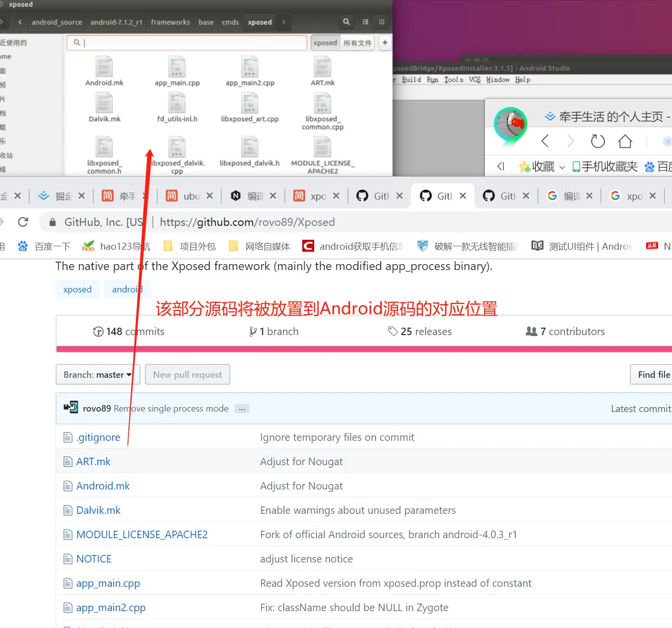Open the Run menu in Android Studio
The height and width of the screenshot is (628, 672).
click(432, 80)
